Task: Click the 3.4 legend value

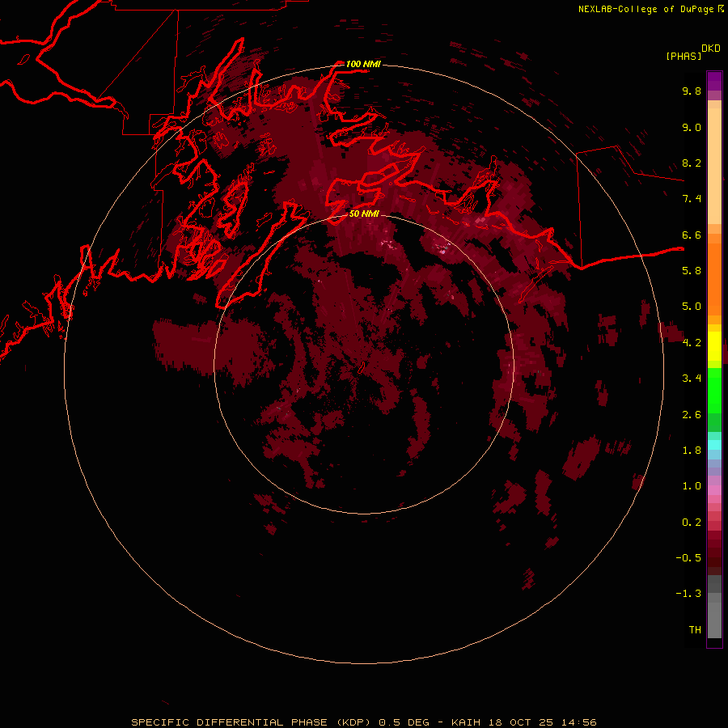Action: coord(692,379)
